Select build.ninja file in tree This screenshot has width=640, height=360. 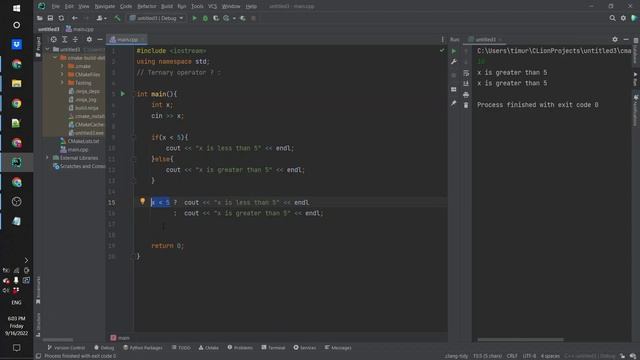[87, 108]
